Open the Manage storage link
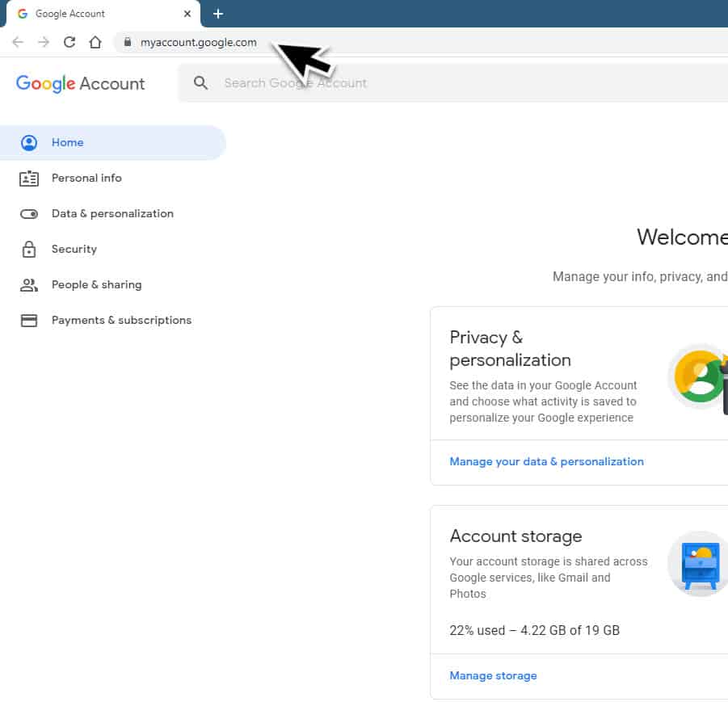This screenshot has height=702, width=728. [x=493, y=676]
